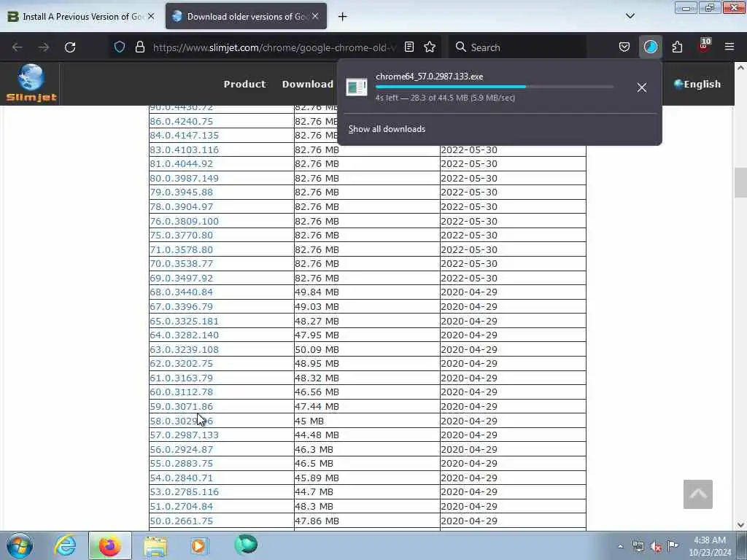Select the 'Download older versions' tab
The image size is (747, 560).
tap(246, 16)
